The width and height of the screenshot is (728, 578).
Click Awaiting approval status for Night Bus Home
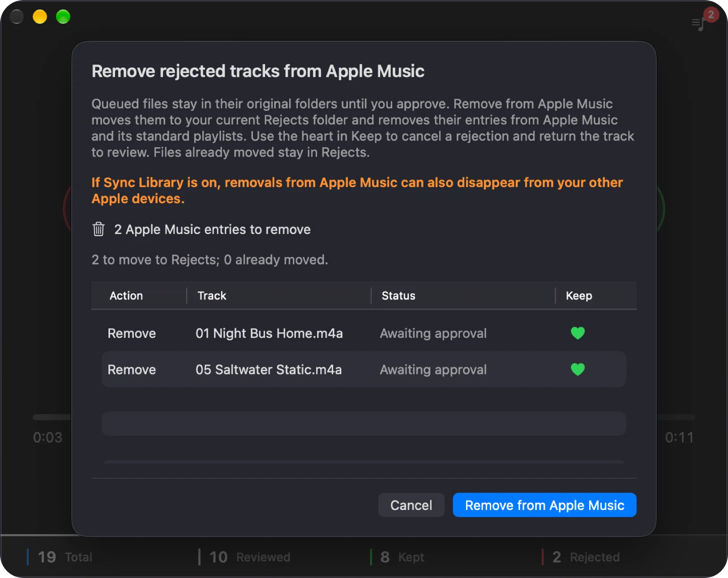(x=433, y=333)
